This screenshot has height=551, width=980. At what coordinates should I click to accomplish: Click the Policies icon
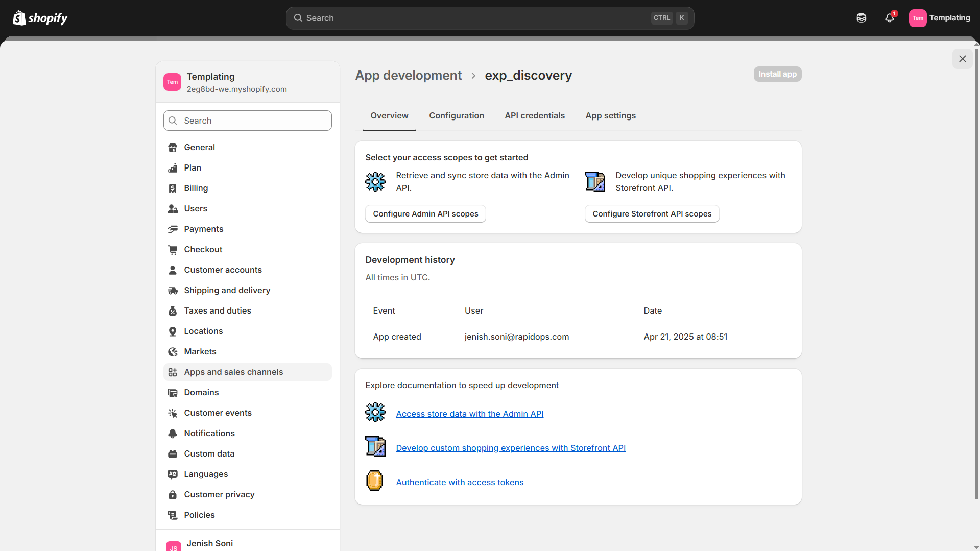[173, 515]
